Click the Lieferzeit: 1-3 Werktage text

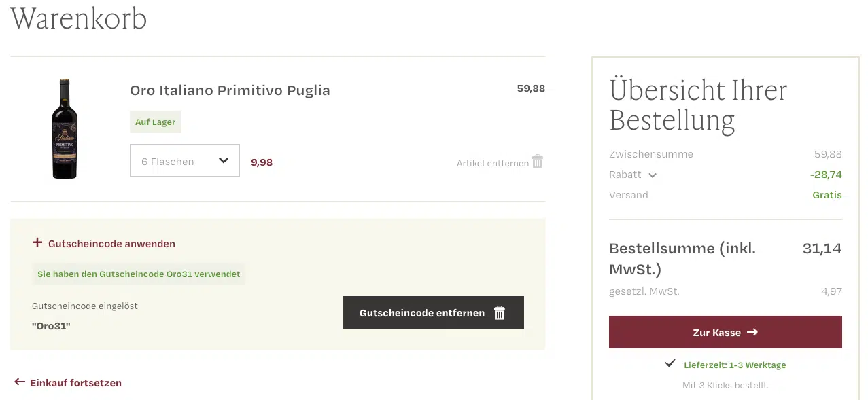coord(735,365)
